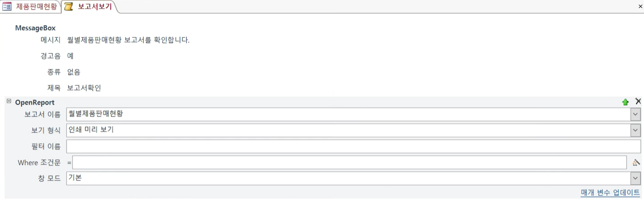Click the Where 조건문 text box
Image resolution: width=644 pixels, height=199 pixels.
pyautogui.click(x=349, y=162)
